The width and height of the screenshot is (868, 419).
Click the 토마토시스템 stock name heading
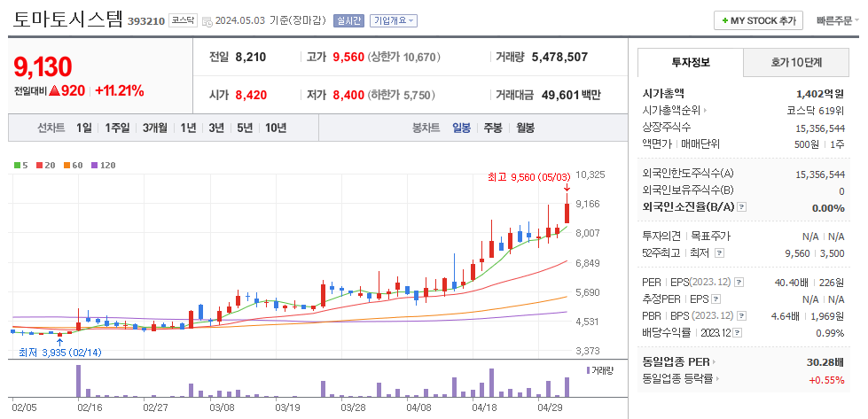point(67,19)
